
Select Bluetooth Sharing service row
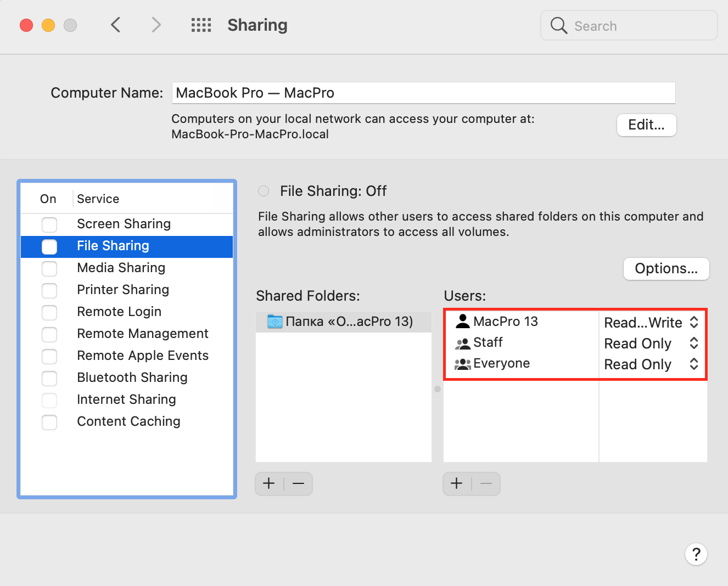click(x=127, y=378)
